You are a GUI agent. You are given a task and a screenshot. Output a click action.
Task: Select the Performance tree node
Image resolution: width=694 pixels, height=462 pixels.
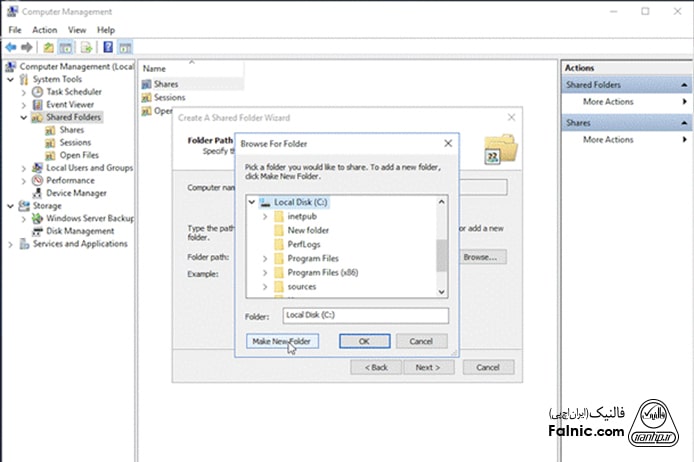70,181
